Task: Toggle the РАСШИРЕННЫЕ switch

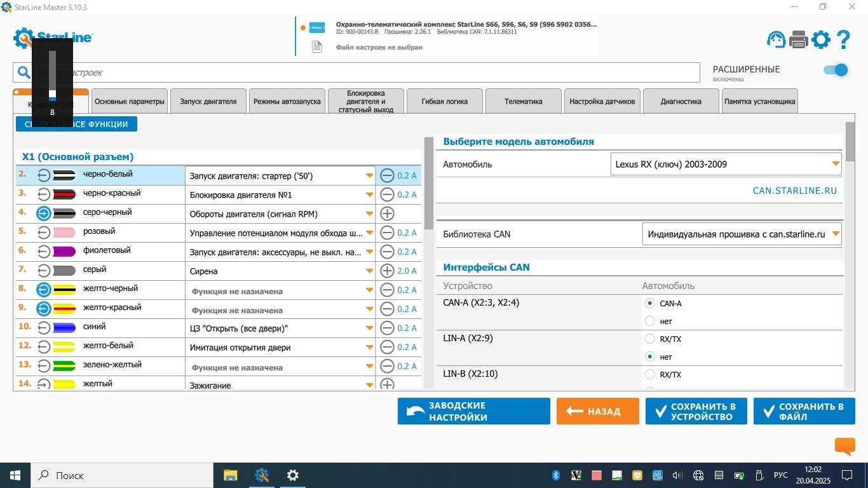Action: (836, 70)
